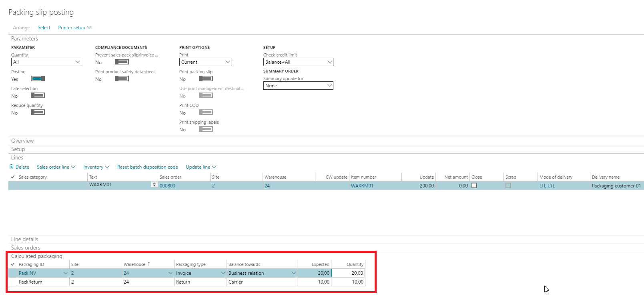
Task: Click the Select menu item
Action: tap(44, 28)
